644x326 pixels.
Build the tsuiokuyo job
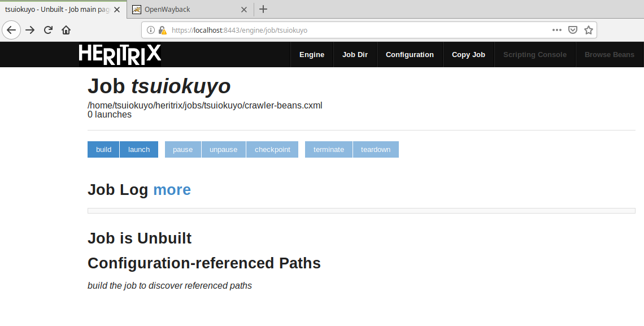[x=103, y=149]
